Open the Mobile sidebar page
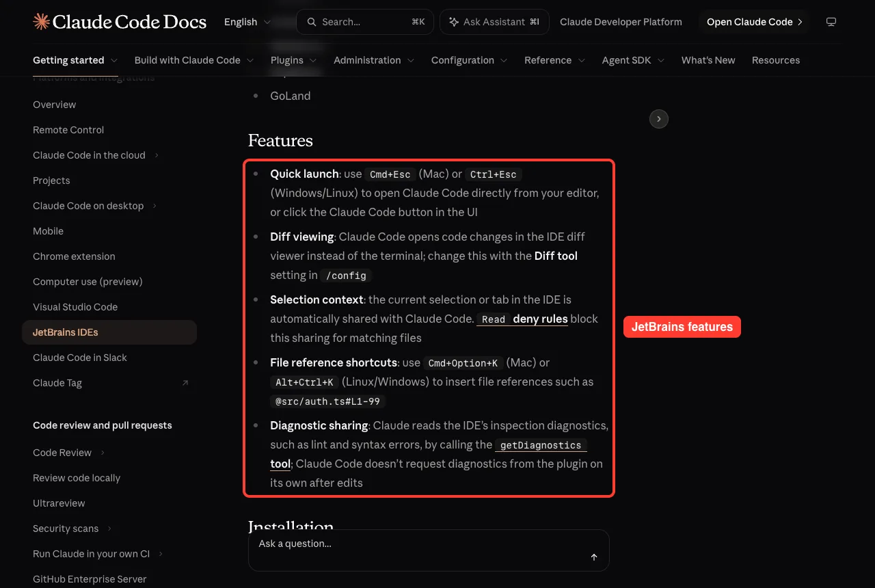 pos(48,231)
